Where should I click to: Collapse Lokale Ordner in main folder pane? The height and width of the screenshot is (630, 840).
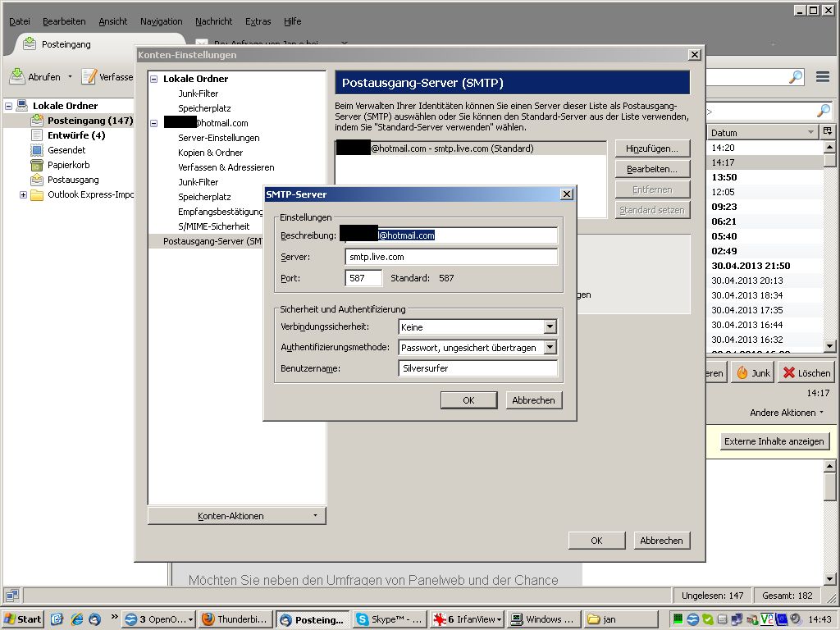pyautogui.click(x=8, y=106)
